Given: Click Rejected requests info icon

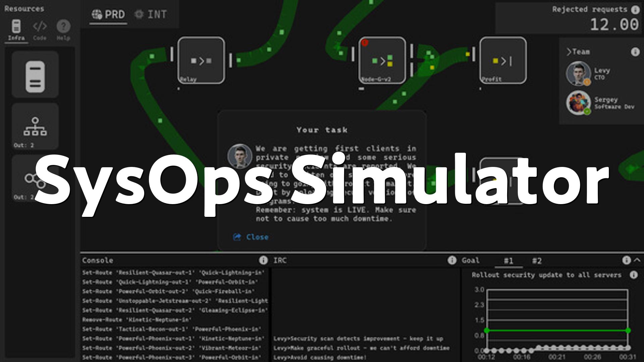Looking at the screenshot, I should (635, 10).
